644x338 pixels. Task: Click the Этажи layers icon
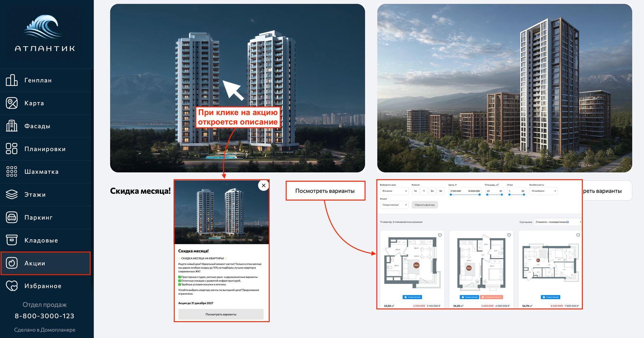[x=12, y=194]
